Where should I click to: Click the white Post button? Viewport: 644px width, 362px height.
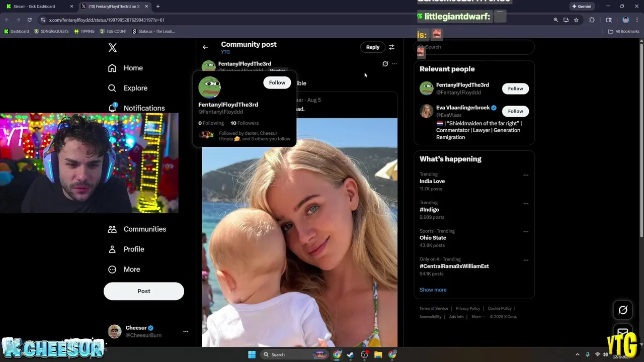(144, 291)
